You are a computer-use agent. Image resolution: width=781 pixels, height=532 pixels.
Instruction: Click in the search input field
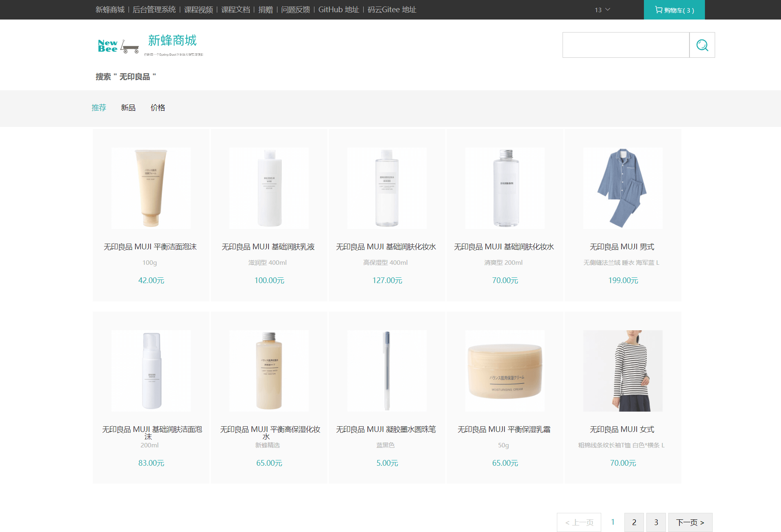626,45
